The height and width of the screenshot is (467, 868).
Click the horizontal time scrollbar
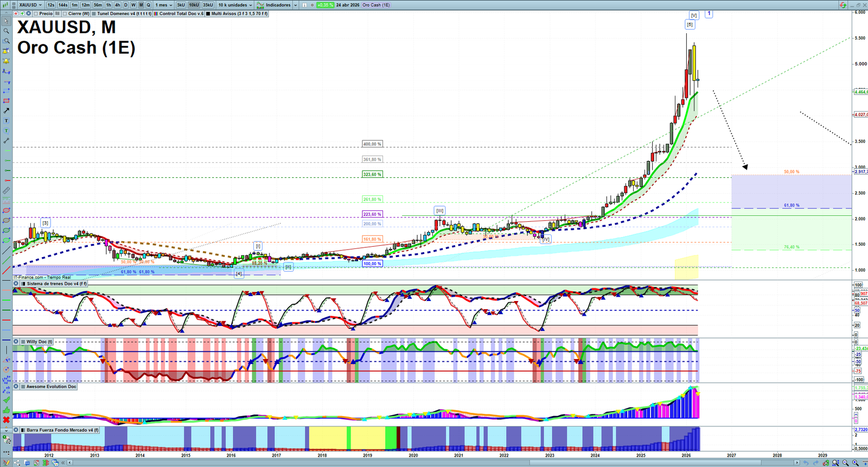pyautogui.click(x=434, y=463)
